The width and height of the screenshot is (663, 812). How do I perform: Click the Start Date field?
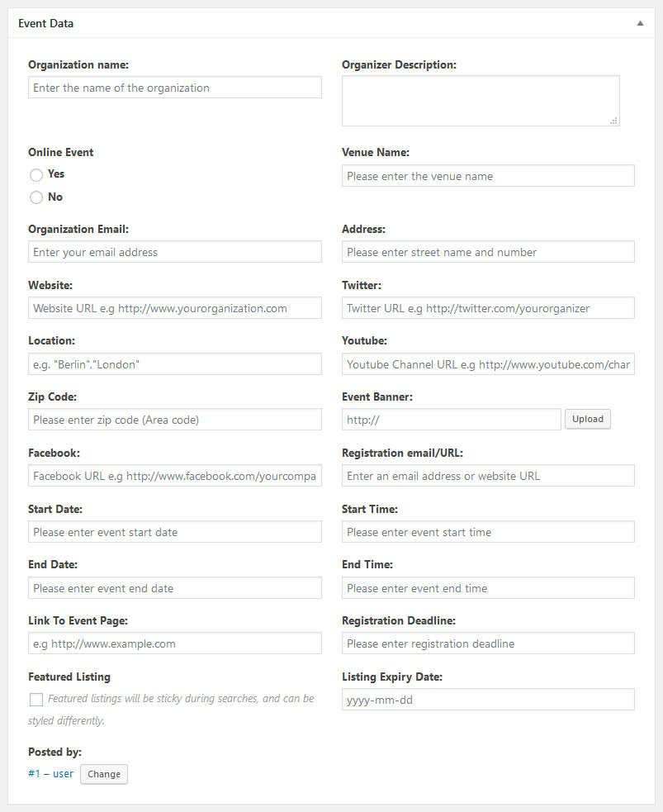click(175, 532)
